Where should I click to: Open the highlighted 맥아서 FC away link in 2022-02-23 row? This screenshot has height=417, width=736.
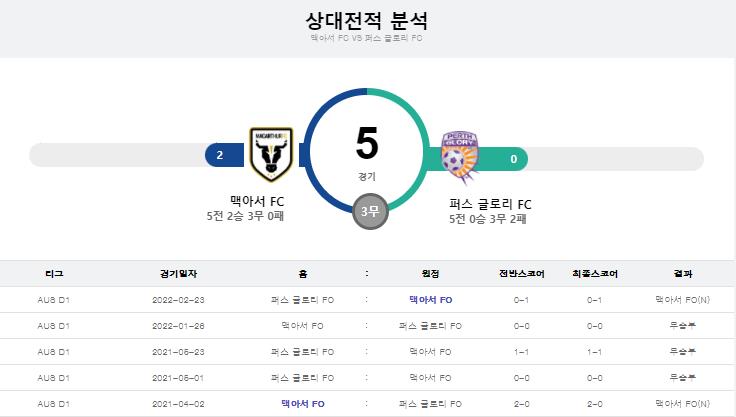click(430, 300)
